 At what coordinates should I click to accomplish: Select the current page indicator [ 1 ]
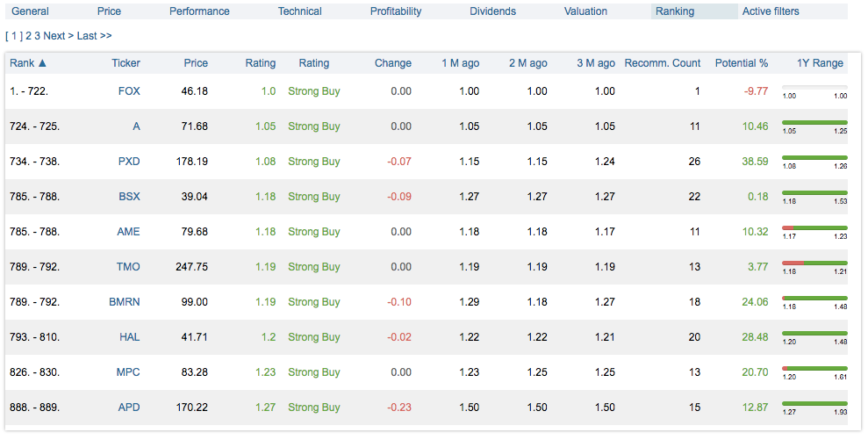(14, 35)
